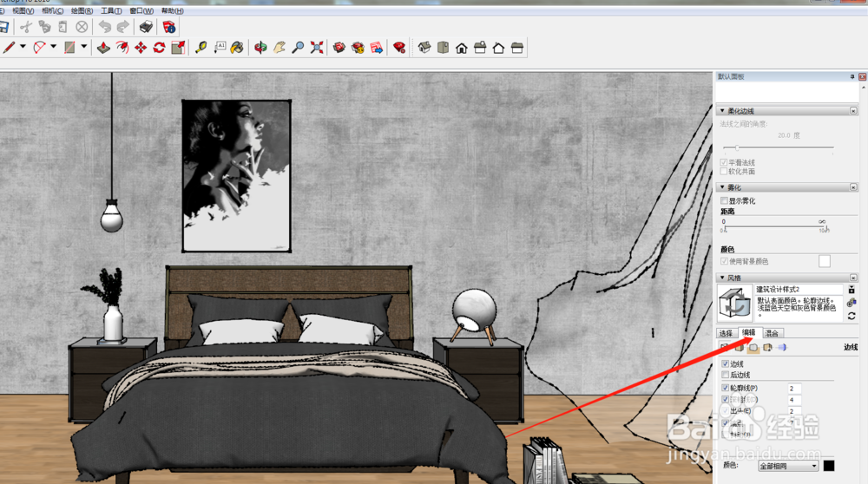The height and width of the screenshot is (484, 868).
Task: Open Line tool dropdown arrow
Action: (23, 47)
